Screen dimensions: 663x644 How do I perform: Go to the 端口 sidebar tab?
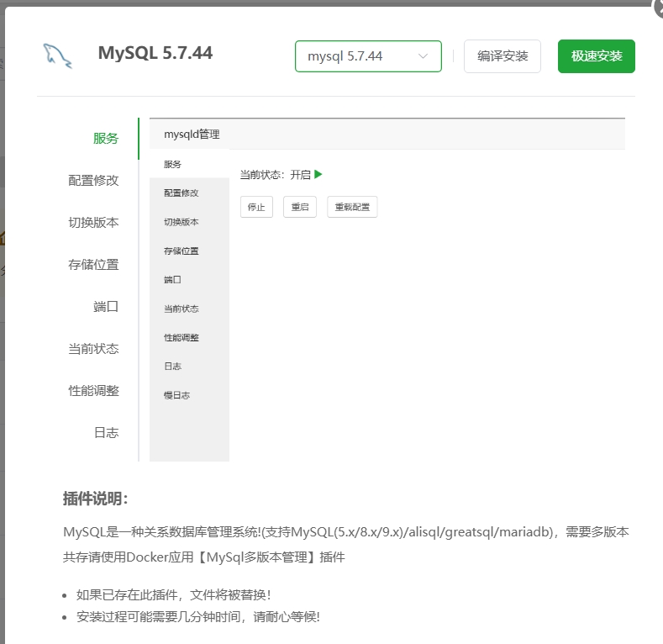click(106, 307)
